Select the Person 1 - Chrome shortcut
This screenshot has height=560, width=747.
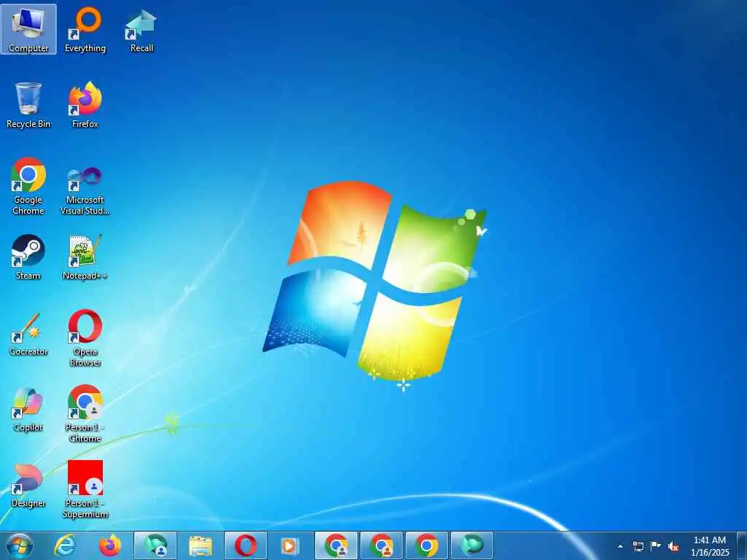pyautogui.click(x=85, y=414)
